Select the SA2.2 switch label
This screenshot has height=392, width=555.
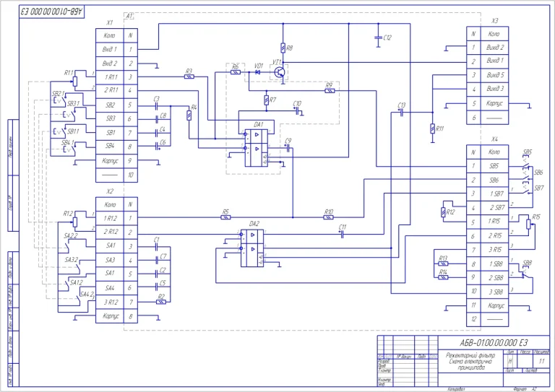tap(70, 236)
